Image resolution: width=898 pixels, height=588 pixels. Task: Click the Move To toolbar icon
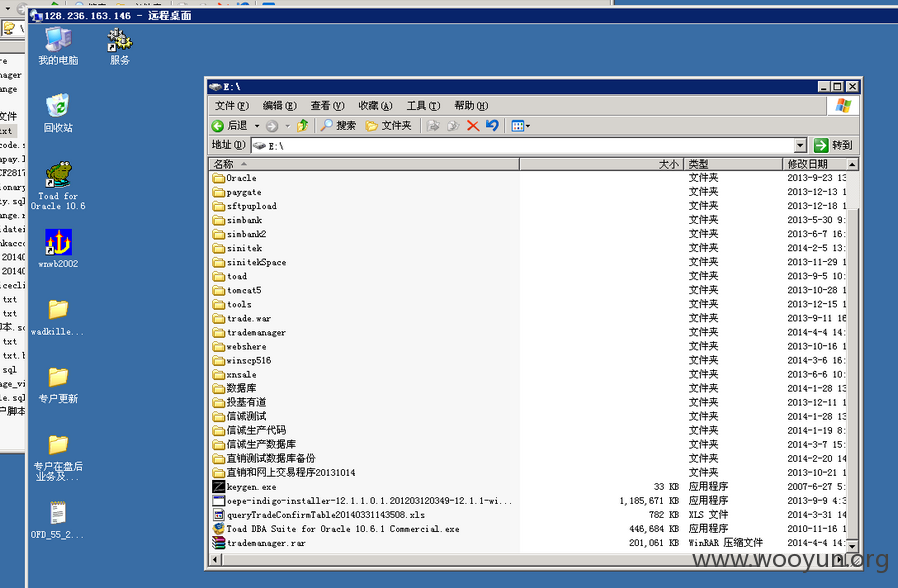coord(433,125)
